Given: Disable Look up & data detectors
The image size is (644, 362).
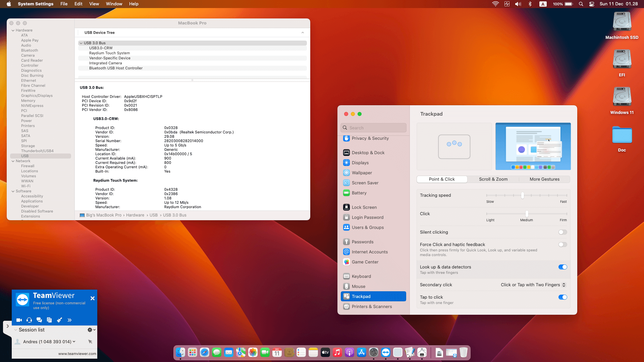Looking at the screenshot, I should [x=562, y=267].
